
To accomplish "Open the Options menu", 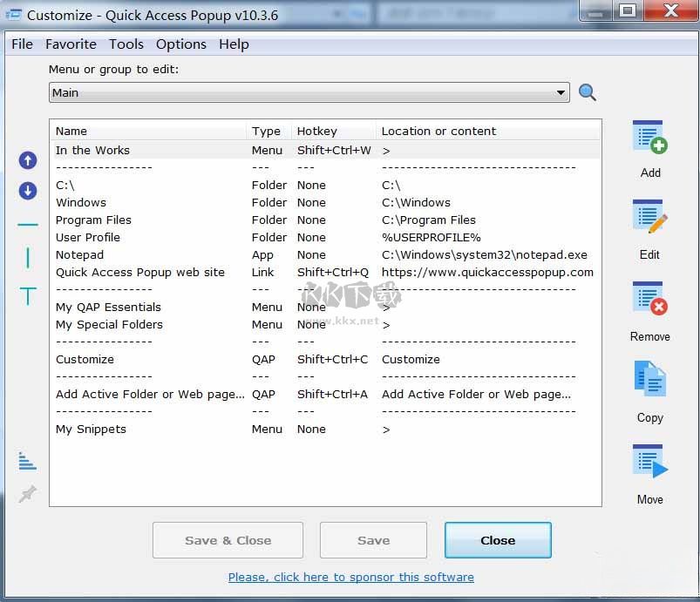I will [x=181, y=44].
